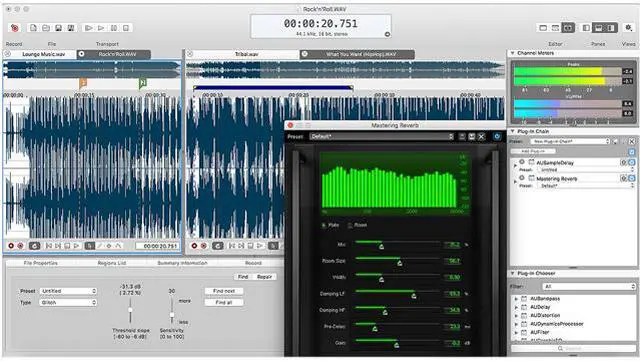Expand the AUSampleDelay plug-in row

click(515, 166)
